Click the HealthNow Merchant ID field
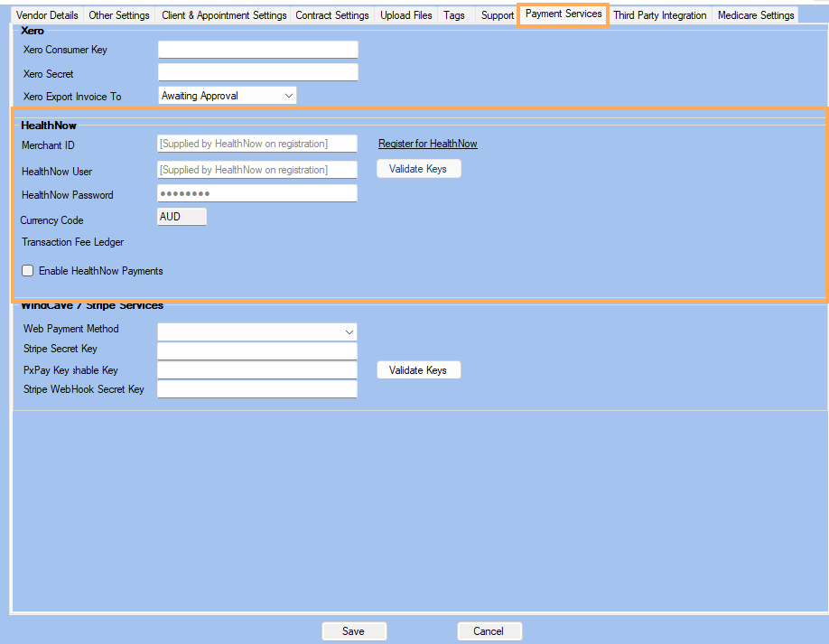This screenshot has height=644, width=829. (x=257, y=144)
